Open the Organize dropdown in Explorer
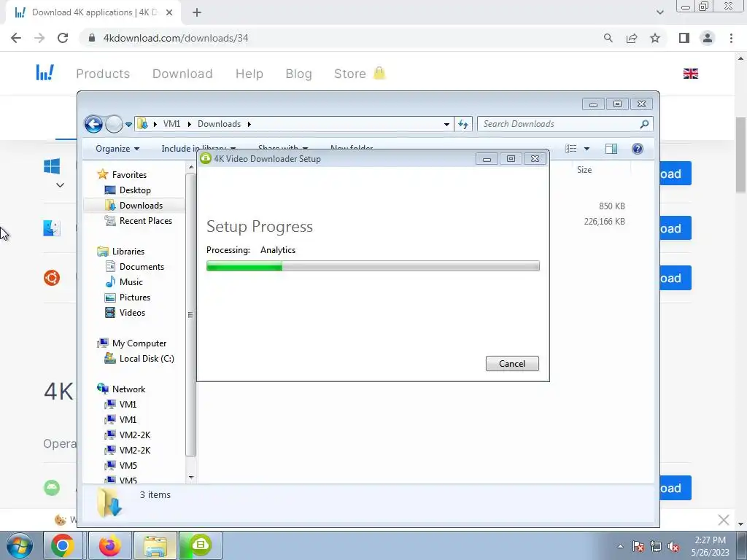 coord(117,149)
